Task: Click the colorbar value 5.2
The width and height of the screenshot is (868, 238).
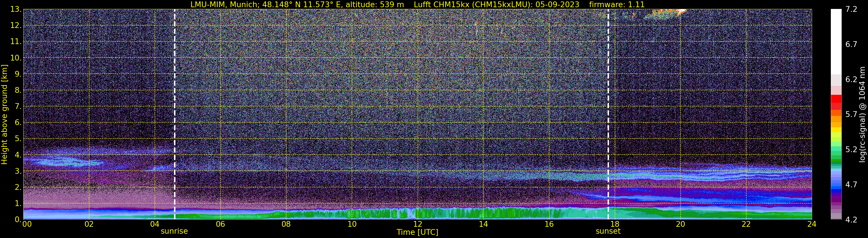Action: pos(851,150)
